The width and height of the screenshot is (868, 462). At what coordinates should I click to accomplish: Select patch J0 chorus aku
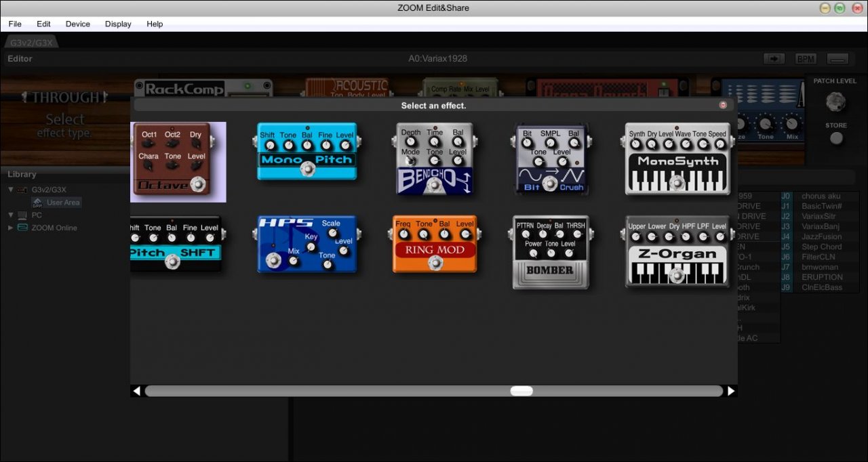click(819, 196)
